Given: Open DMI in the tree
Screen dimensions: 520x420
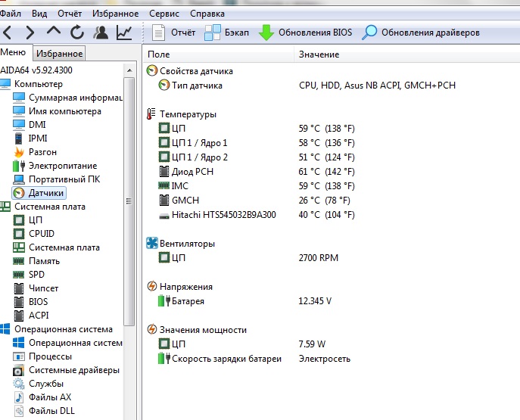Looking at the screenshot, I should [30, 125].
